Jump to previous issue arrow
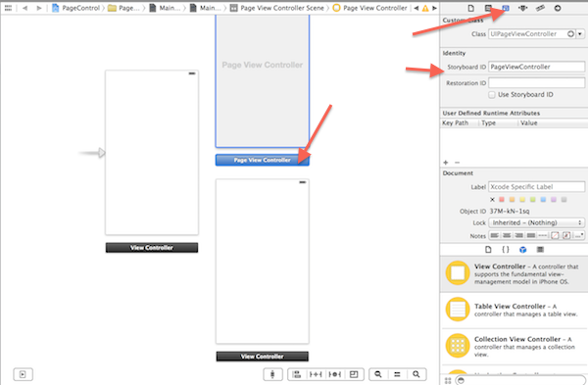Image resolution: width=588 pixels, height=385 pixels. (416, 8)
